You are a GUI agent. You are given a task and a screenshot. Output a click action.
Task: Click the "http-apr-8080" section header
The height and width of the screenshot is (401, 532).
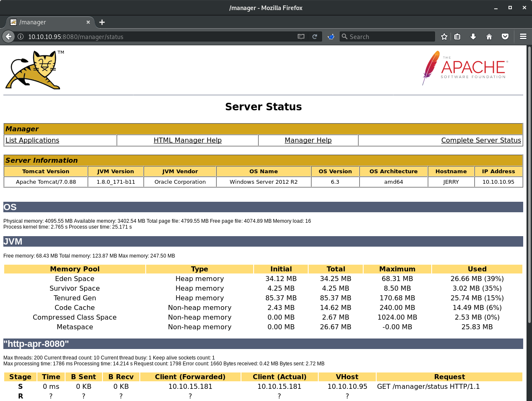tap(263, 344)
